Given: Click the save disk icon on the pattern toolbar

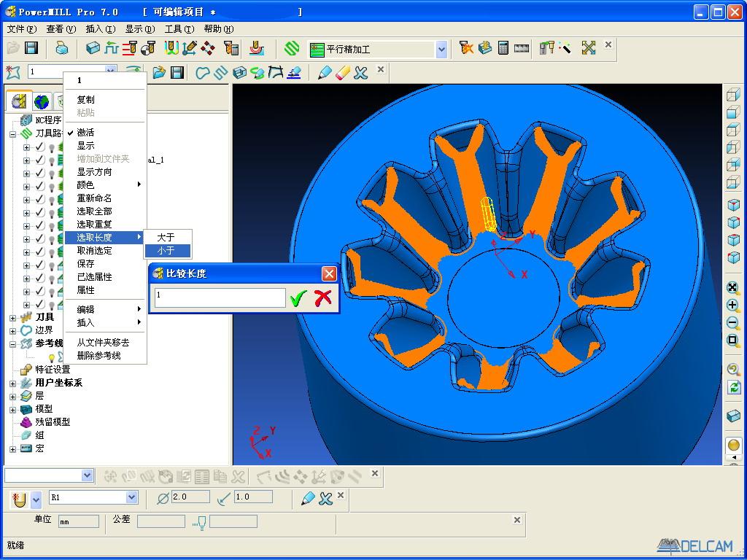Looking at the screenshot, I should click(177, 72).
